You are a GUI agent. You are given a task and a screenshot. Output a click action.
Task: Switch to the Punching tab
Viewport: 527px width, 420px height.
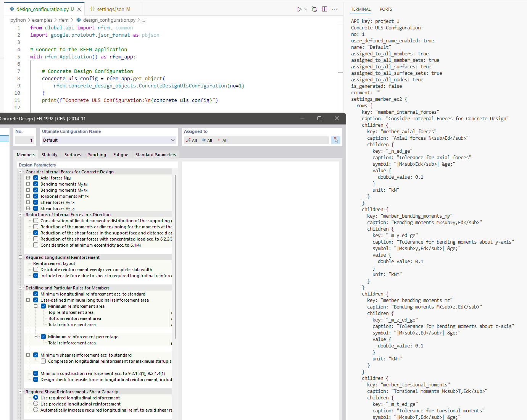coord(97,154)
